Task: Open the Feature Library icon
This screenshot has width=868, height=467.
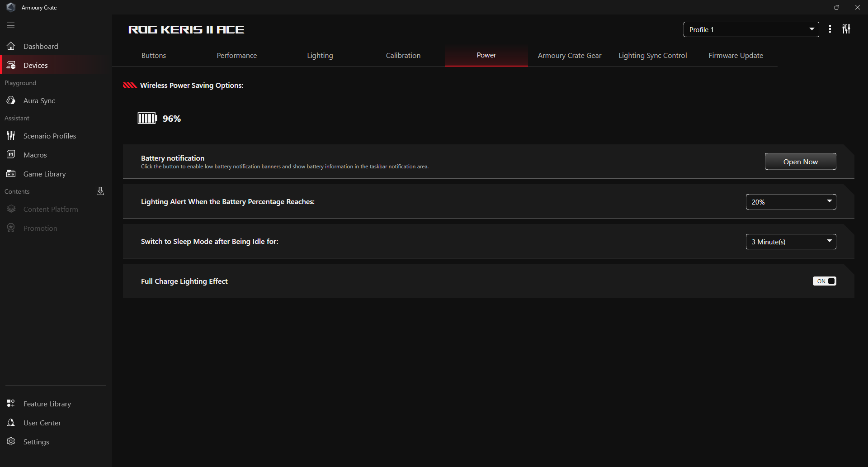Action: [11, 404]
